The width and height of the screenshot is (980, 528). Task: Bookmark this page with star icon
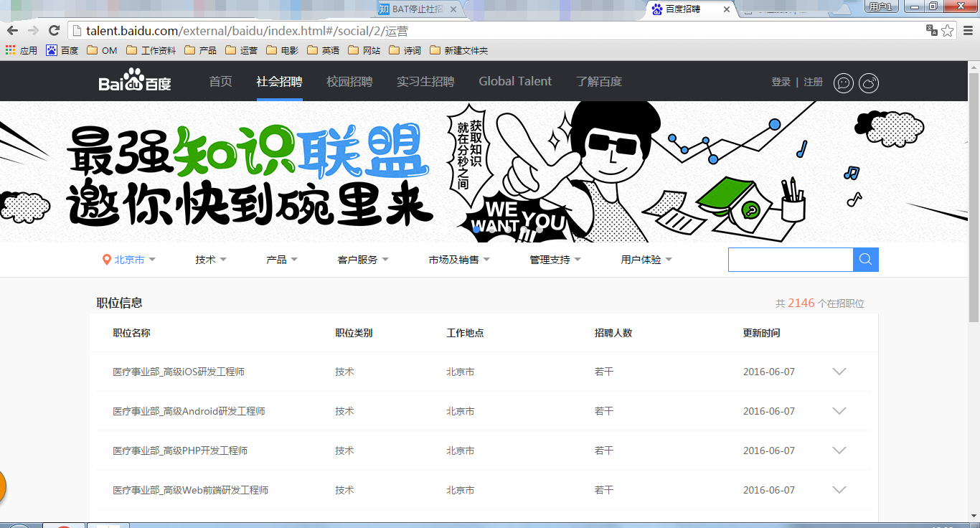coord(948,30)
